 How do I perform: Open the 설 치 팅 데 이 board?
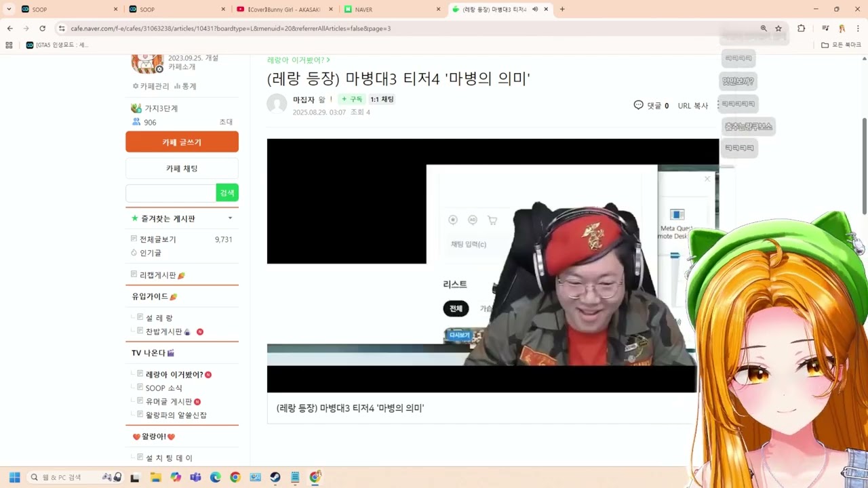169,458
